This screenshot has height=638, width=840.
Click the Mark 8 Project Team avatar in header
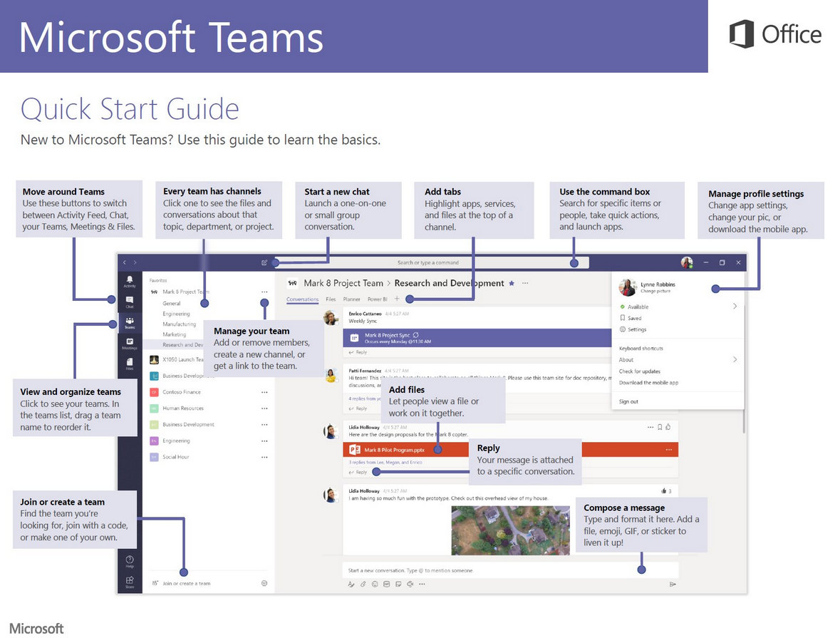293,283
